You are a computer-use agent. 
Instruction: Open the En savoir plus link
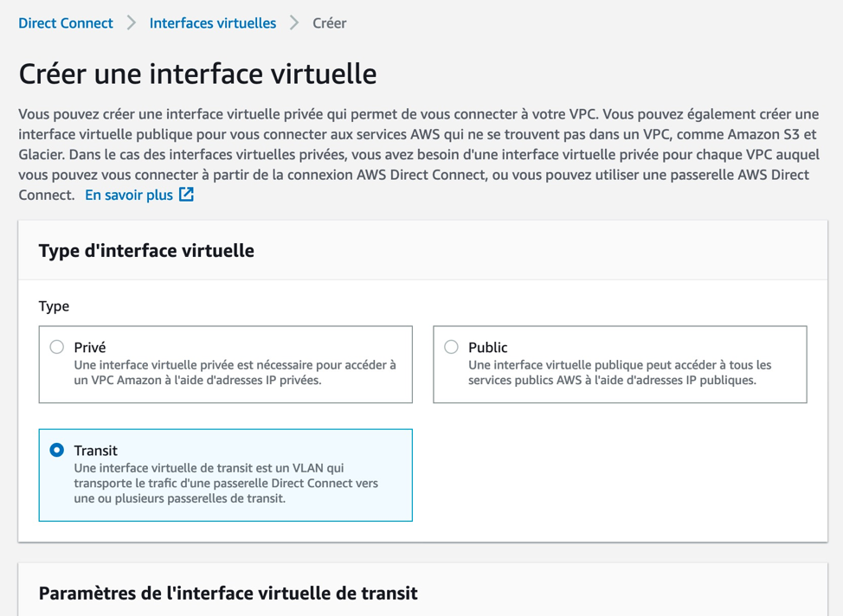pos(129,196)
